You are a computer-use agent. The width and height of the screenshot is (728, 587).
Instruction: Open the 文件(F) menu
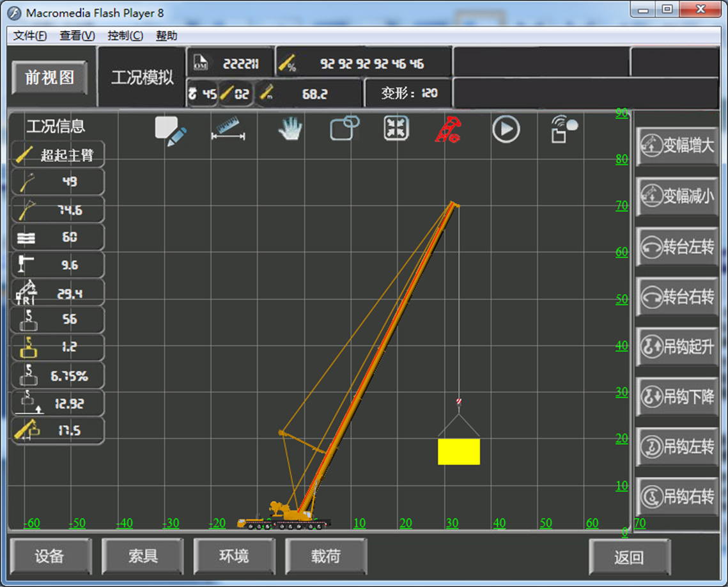pos(30,36)
